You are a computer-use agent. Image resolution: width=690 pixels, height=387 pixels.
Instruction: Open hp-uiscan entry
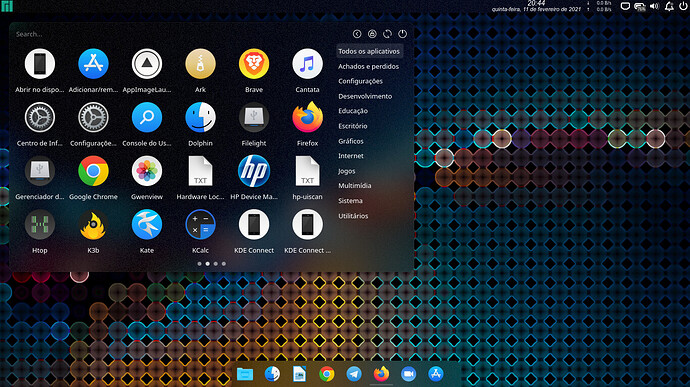(307, 171)
